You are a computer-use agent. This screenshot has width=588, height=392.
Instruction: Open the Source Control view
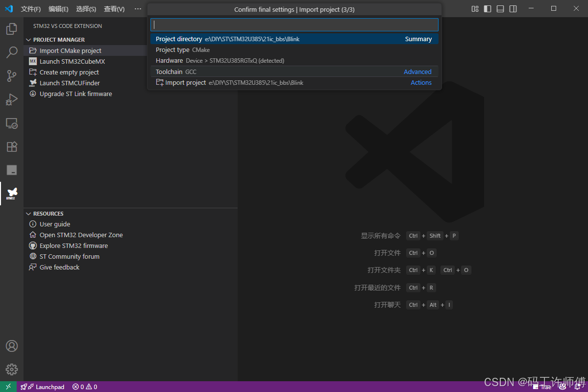[12, 76]
